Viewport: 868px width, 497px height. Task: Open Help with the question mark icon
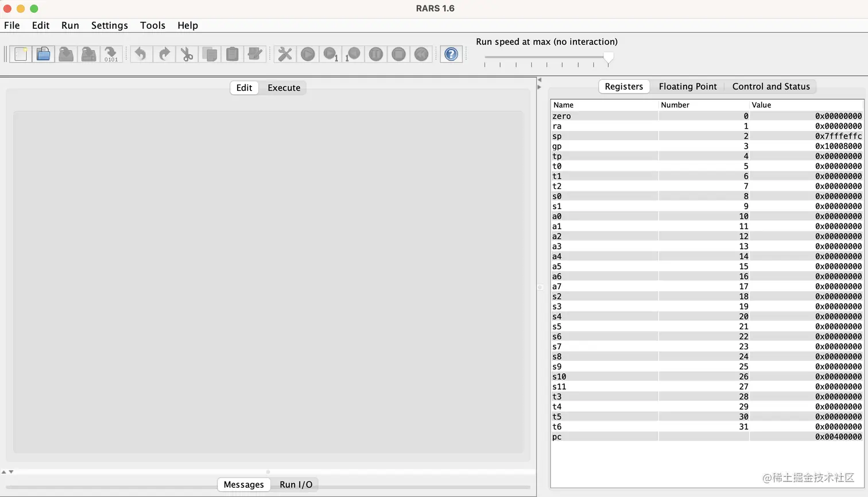coord(451,54)
